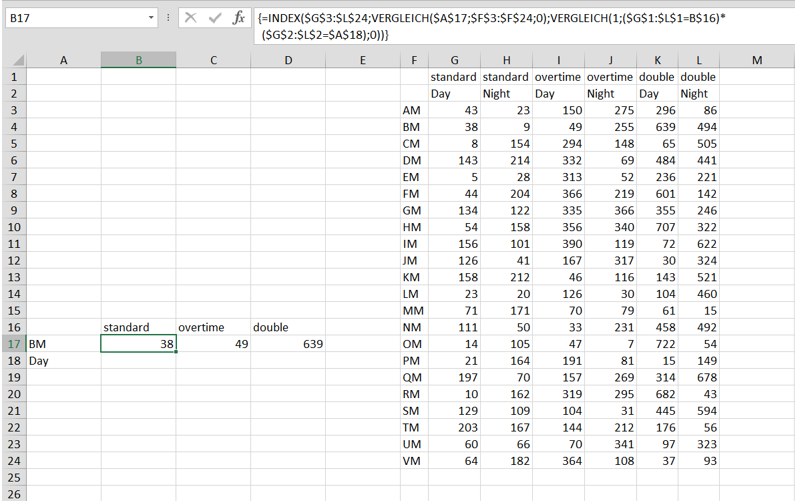
Task: Click the VM row label in column F
Action: click(x=414, y=460)
